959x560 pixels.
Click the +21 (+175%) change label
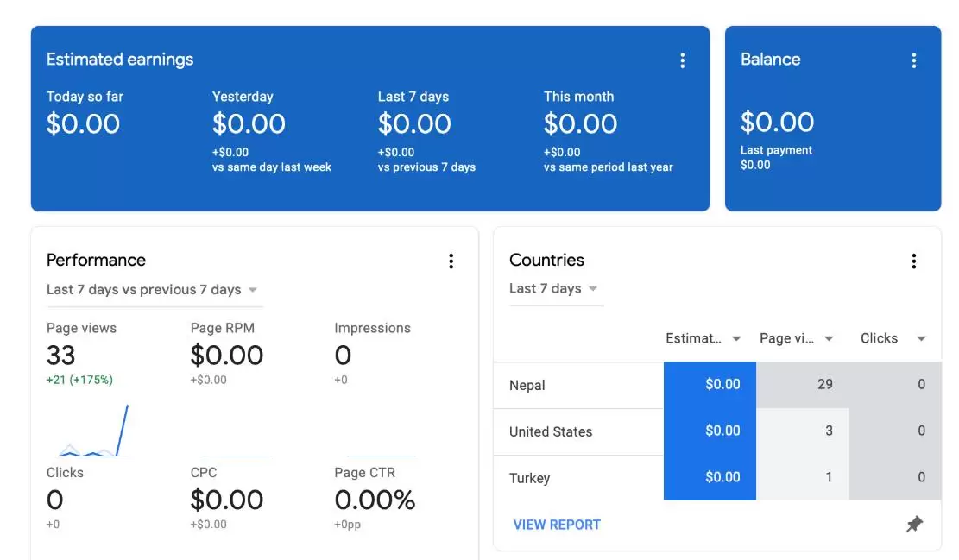[79, 380]
